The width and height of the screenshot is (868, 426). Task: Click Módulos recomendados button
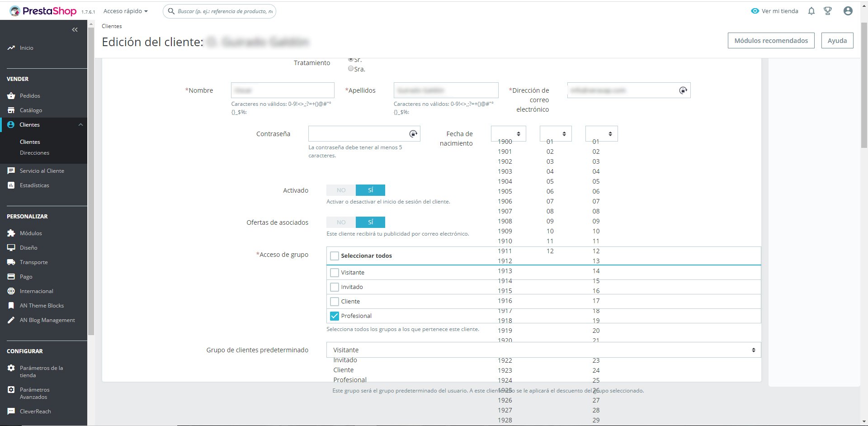click(x=771, y=41)
